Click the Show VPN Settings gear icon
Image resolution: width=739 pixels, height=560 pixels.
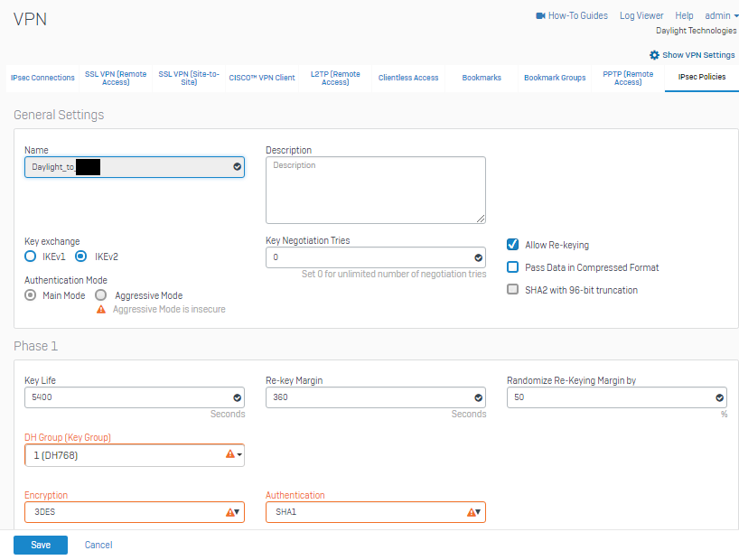tap(654, 55)
